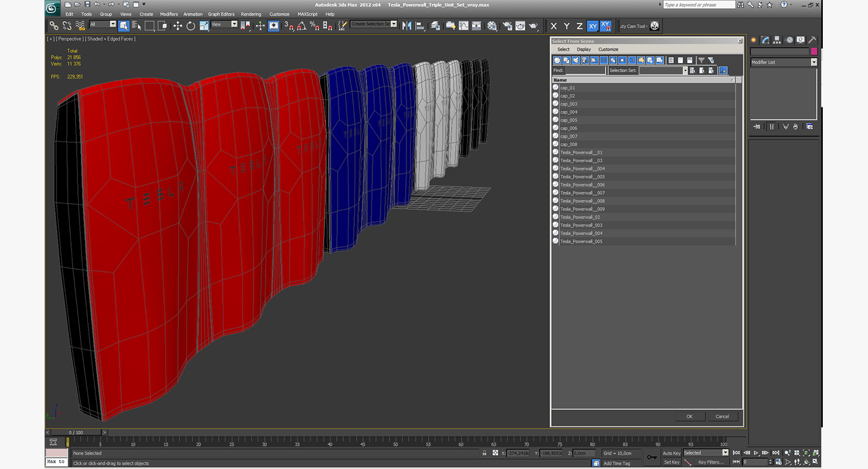Click the Set Key button
The height and width of the screenshot is (469, 868).
click(x=672, y=462)
